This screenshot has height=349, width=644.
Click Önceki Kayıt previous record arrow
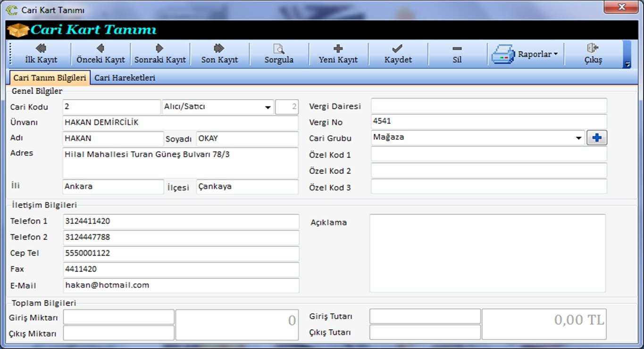[x=100, y=54]
